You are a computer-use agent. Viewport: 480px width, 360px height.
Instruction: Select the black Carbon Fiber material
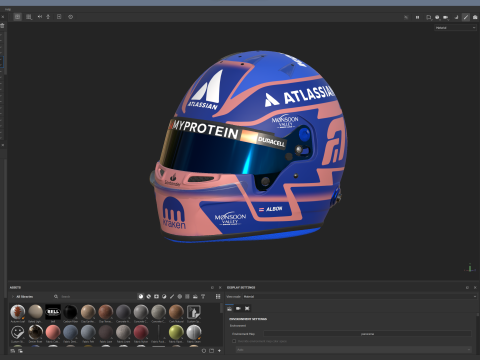(x=70, y=312)
